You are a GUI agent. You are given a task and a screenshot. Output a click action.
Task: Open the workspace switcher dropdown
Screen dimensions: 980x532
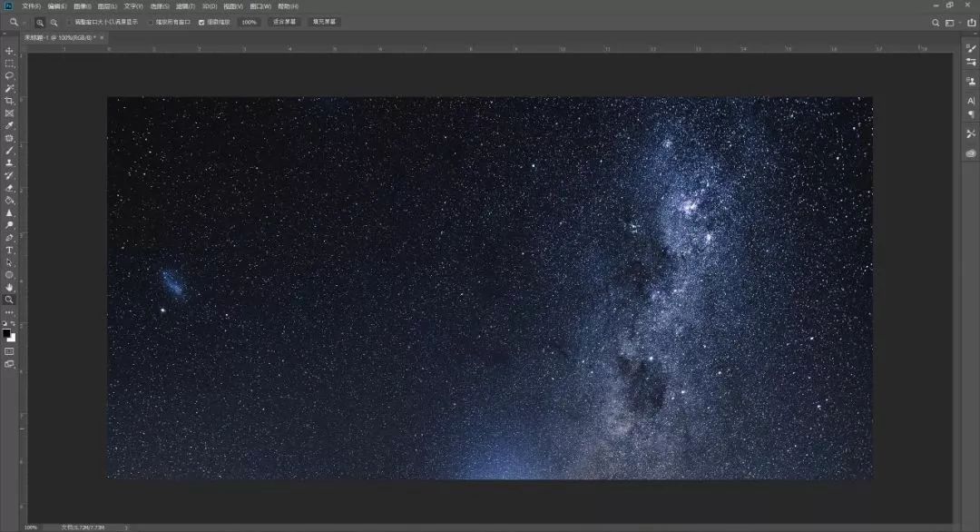950,23
